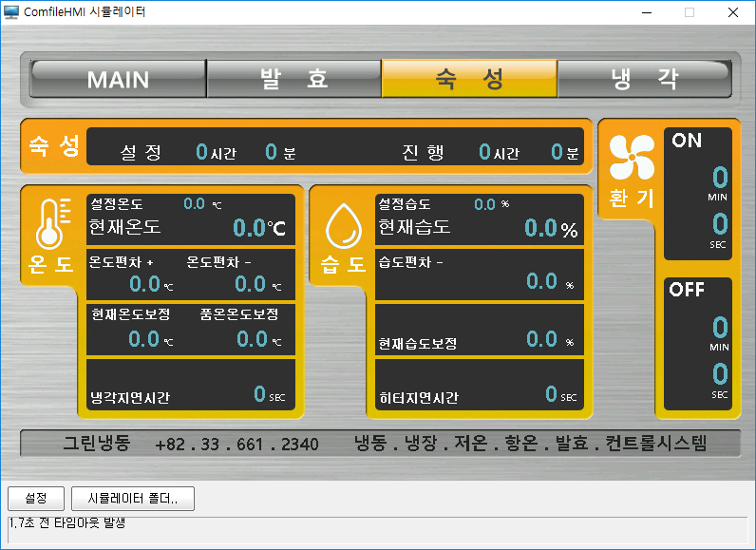Change the 환기 OFF seconds value
756x550 pixels.
719,374
